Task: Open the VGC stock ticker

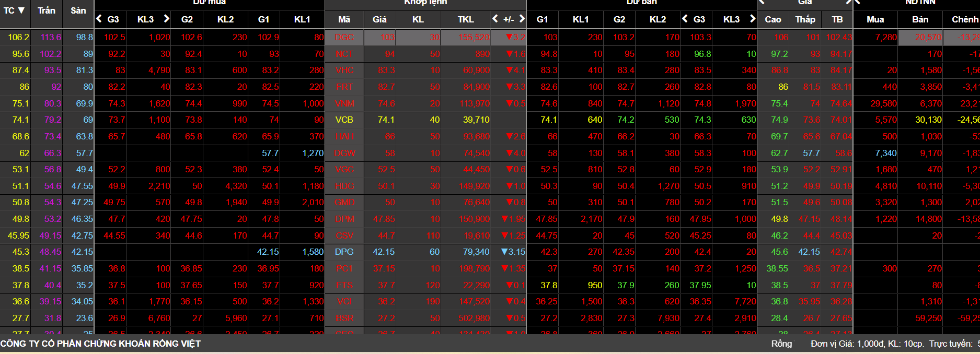Action: pyautogui.click(x=344, y=169)
